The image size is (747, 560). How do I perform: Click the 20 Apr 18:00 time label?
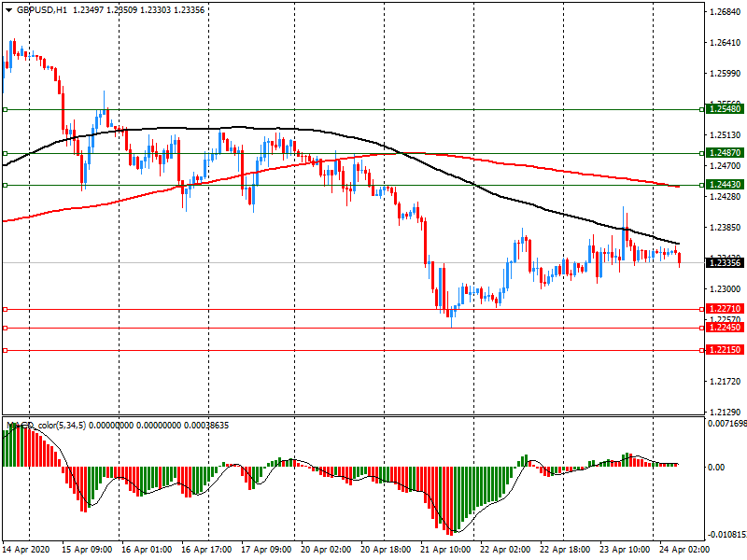[x=386, y=550]
